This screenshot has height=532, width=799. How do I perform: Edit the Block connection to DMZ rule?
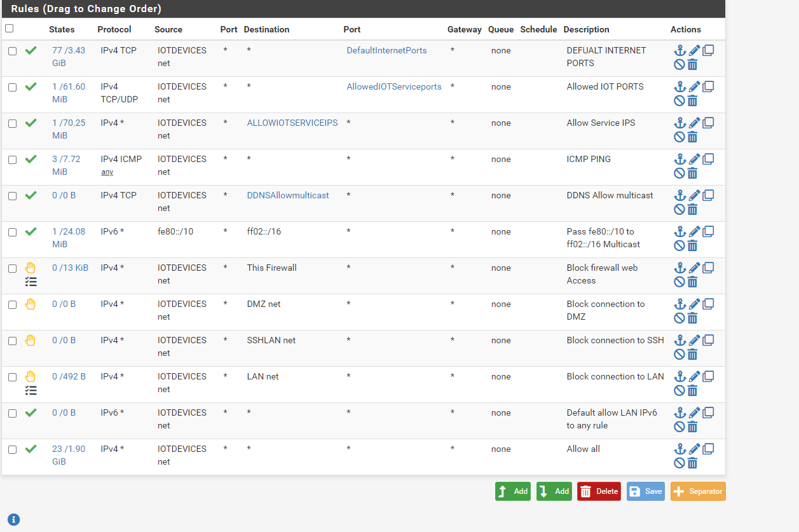(x=694, y=304)
